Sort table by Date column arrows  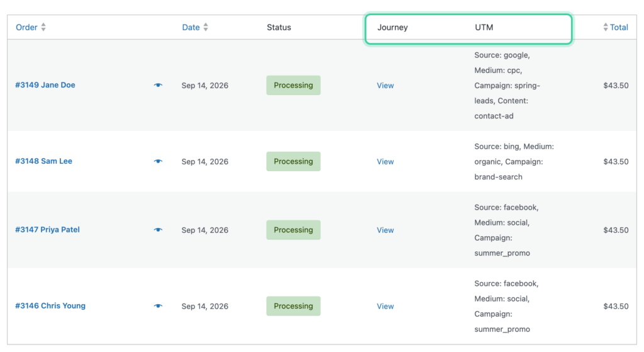206,27
